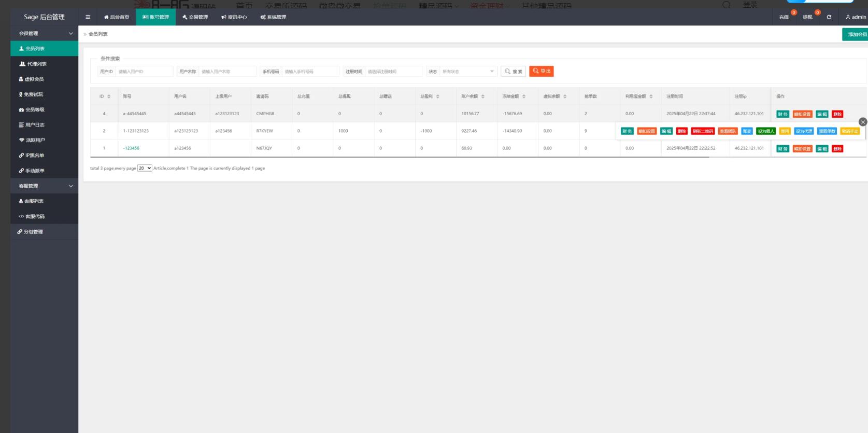Collapse the 客服管理 sidebar group

(70, 186)
